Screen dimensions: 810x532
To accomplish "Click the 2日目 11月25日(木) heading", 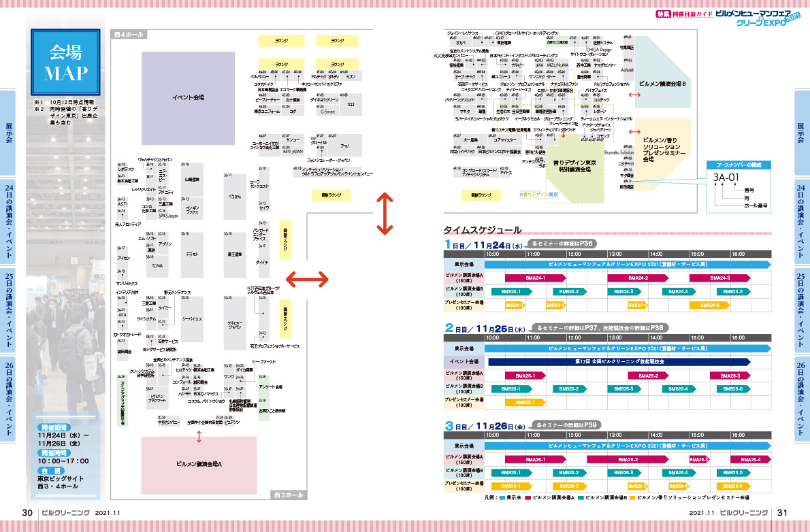I will coord(485,329).
